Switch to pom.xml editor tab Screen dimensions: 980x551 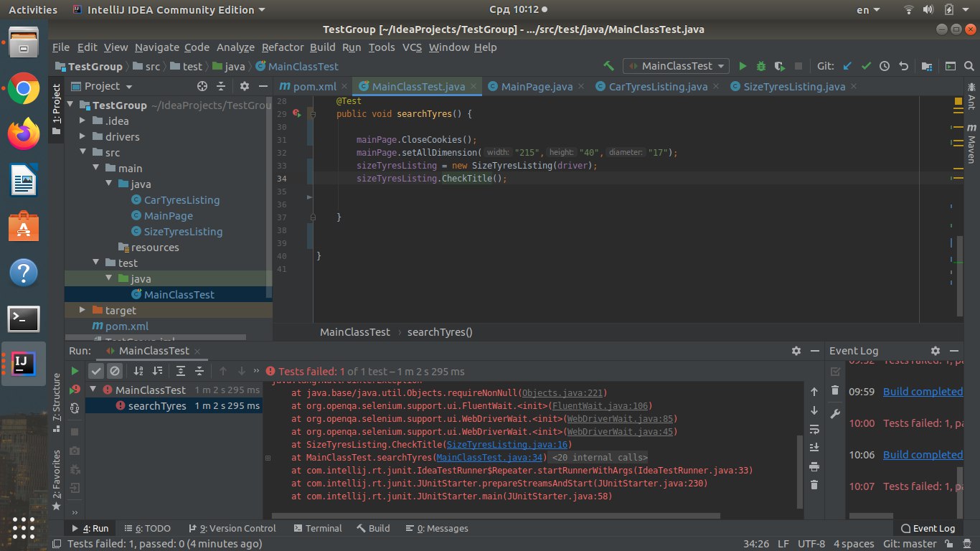click(310, 87)
